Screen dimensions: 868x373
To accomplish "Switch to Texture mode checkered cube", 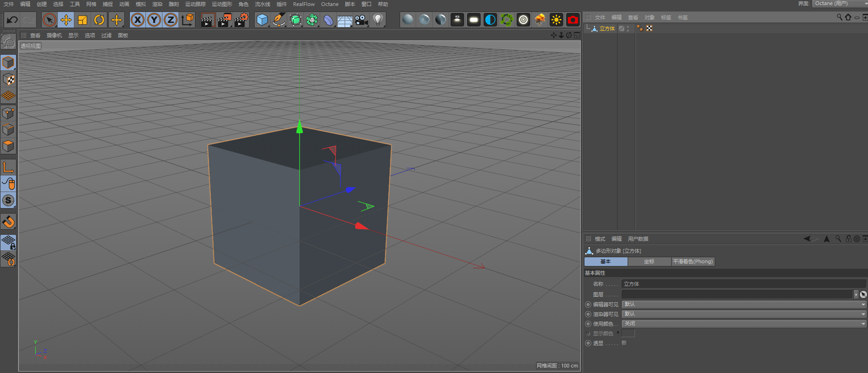I will coord(8,79).
